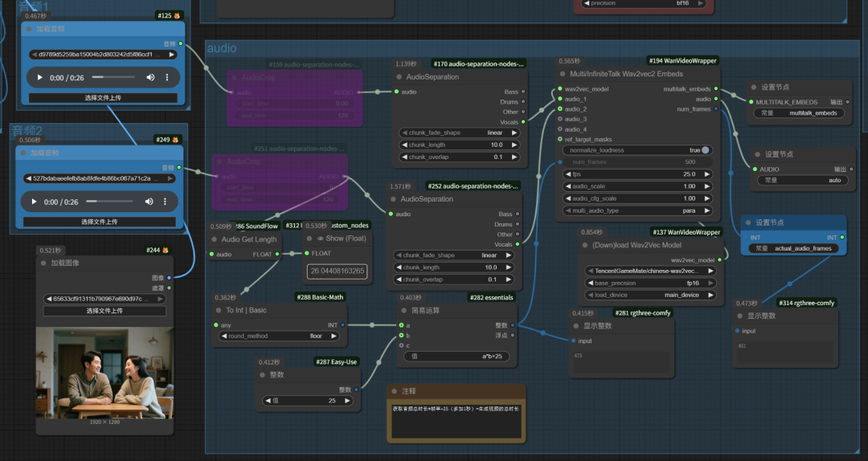This screenshot has height=461, width=868.
Task: Open the three-dot options in 音频2 player
Action: pos(165,202)
